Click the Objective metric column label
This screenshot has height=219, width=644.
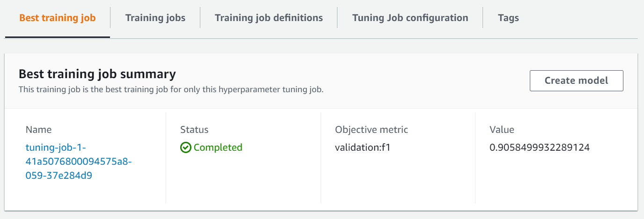372,130
